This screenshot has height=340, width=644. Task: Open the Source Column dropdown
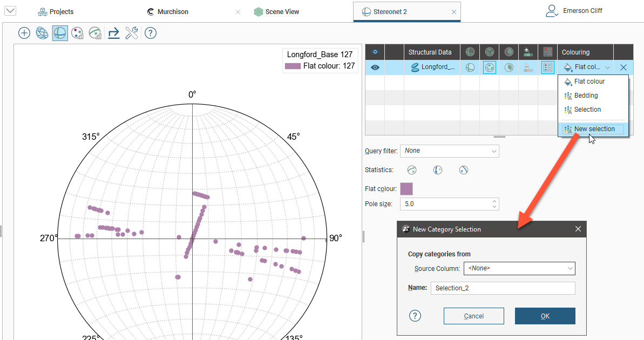coord(519,269)
